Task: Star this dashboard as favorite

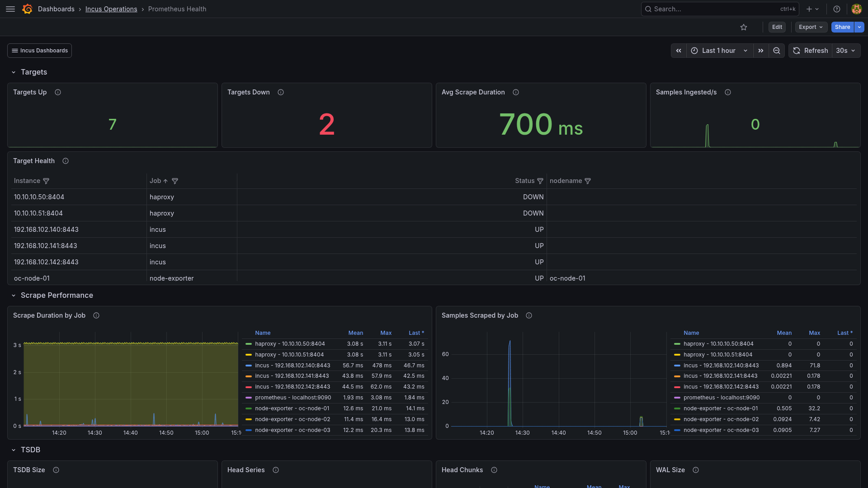Action: pos(744,27)
